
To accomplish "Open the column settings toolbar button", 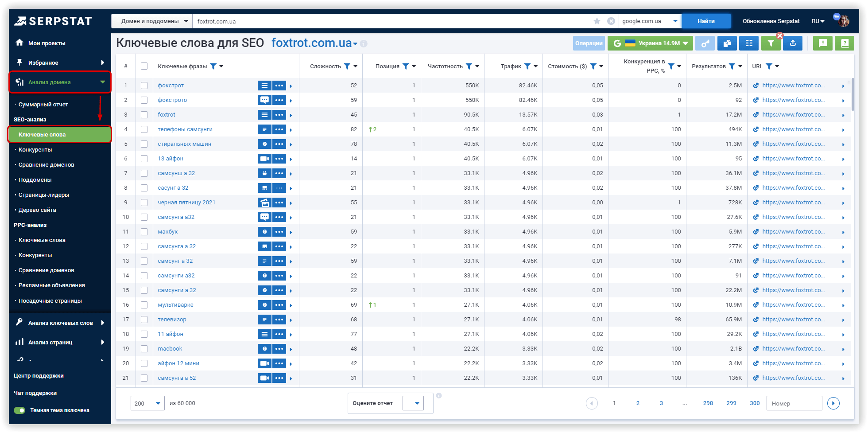I will pos(749,43).
